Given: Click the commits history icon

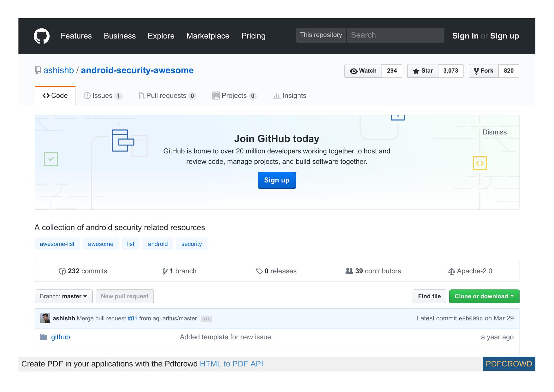Looking at the screenshot, I should [63, 271].
